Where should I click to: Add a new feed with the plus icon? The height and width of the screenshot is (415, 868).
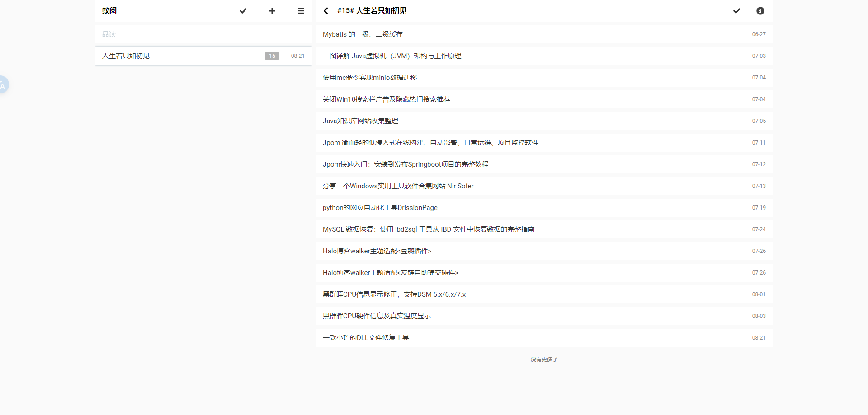coord(272,11)
